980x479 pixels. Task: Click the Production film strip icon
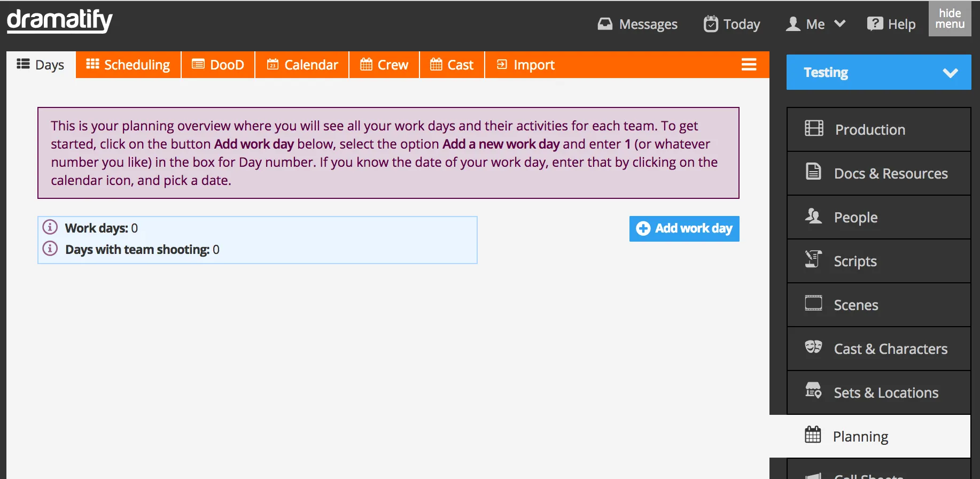pyautogui.click(x=814, y=128)
